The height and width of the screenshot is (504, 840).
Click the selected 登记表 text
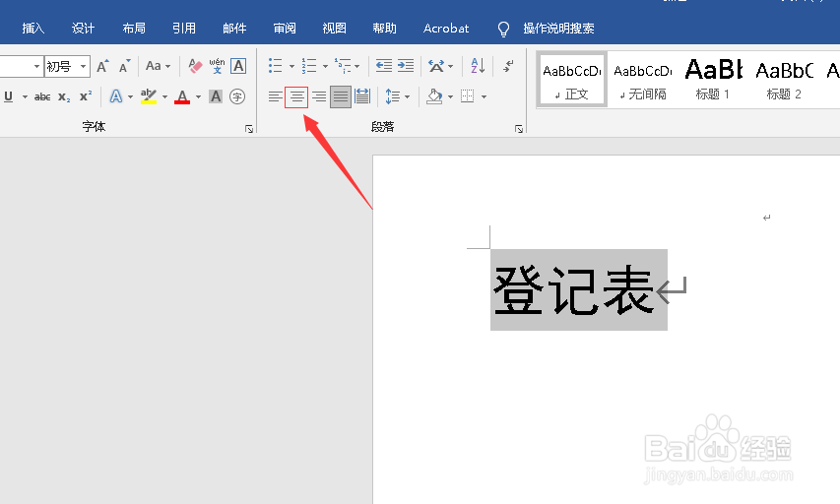[573, 289]
